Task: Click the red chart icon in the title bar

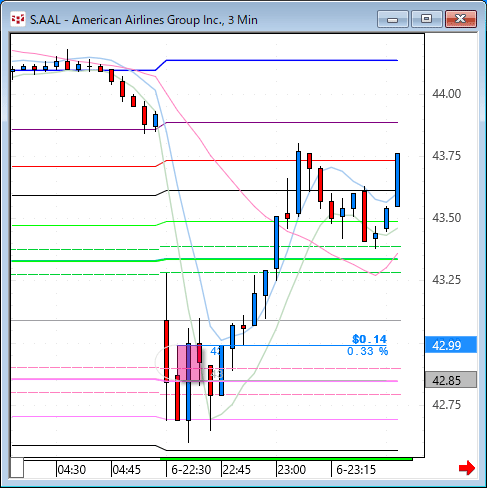Action: point(18,19)
